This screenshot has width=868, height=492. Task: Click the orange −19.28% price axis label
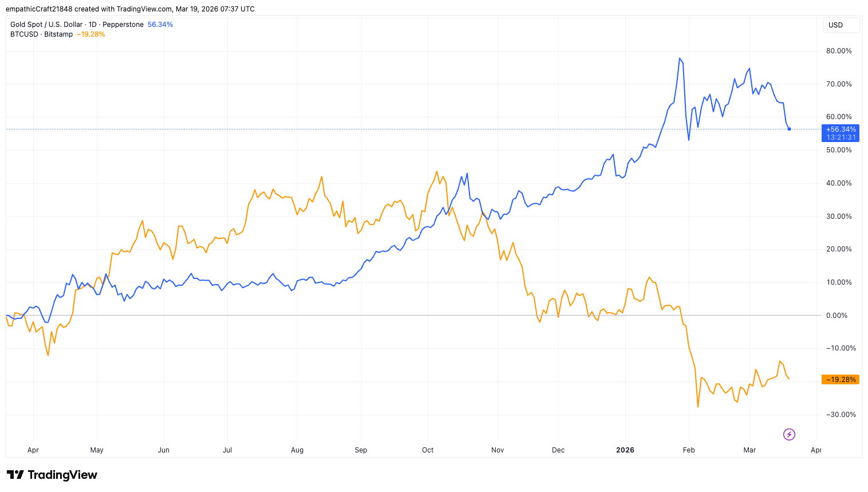[841, 380]
